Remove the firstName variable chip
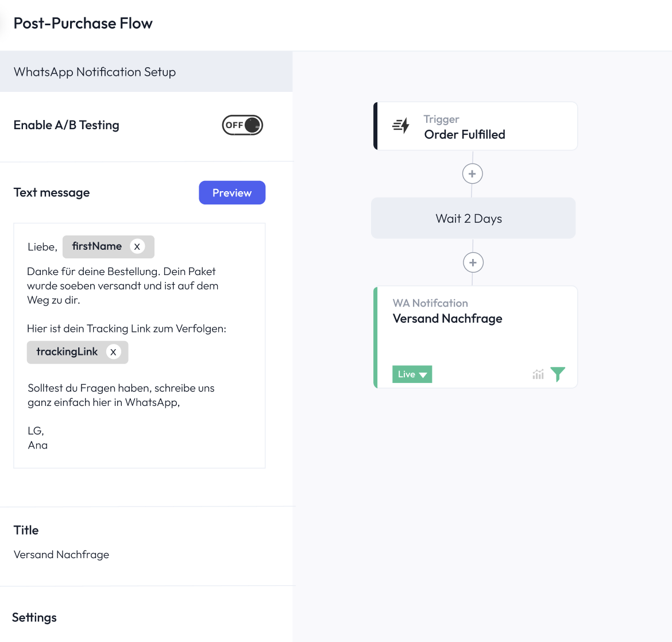Image resolution: width=672 pixels, height=642 pixels. point(137,246)
